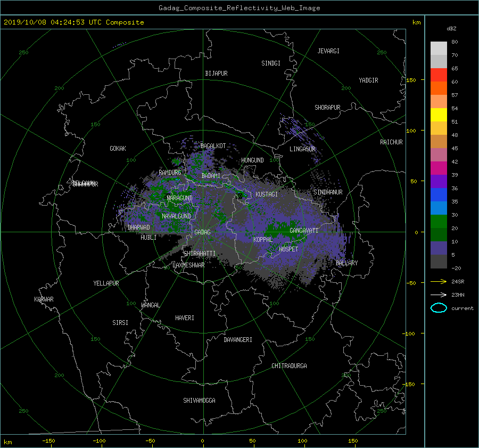
Task: Click the cyan 'current' ellipse legend icon
Action: coord(439,308)
